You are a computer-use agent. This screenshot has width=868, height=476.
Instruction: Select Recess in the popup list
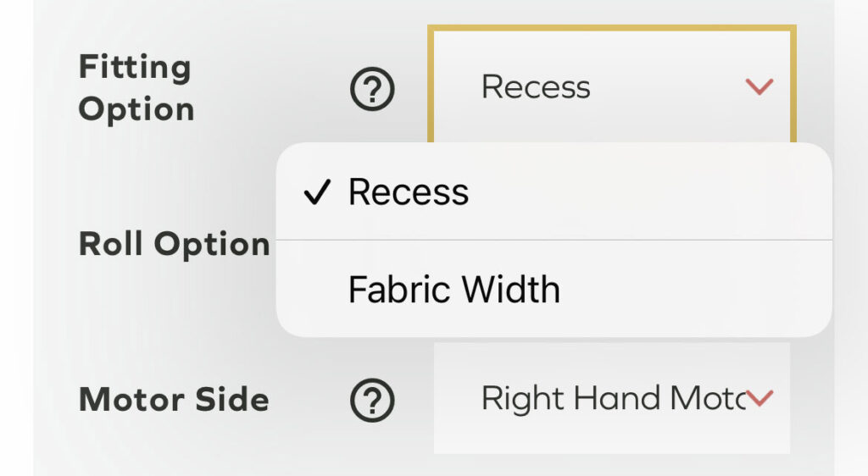[x=408, y=193]
